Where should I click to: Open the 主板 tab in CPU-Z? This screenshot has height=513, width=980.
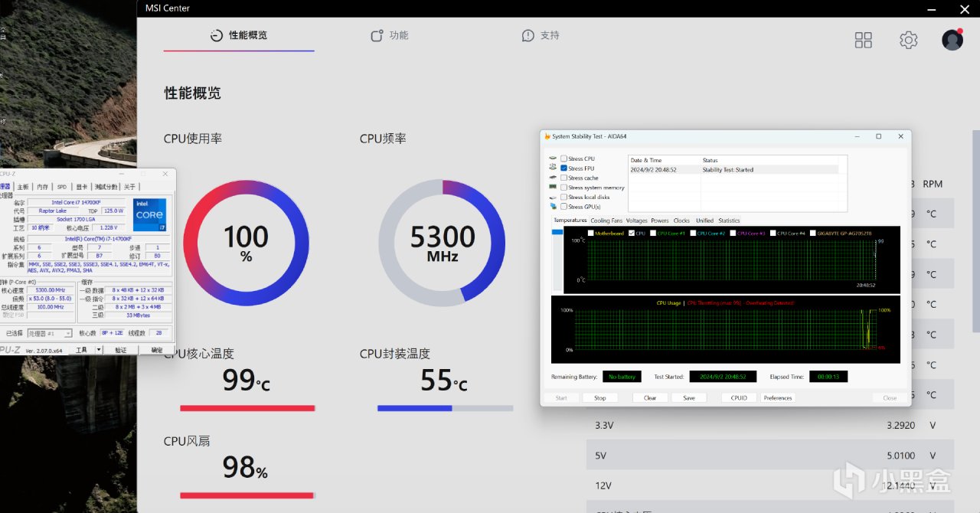point(23,187)
